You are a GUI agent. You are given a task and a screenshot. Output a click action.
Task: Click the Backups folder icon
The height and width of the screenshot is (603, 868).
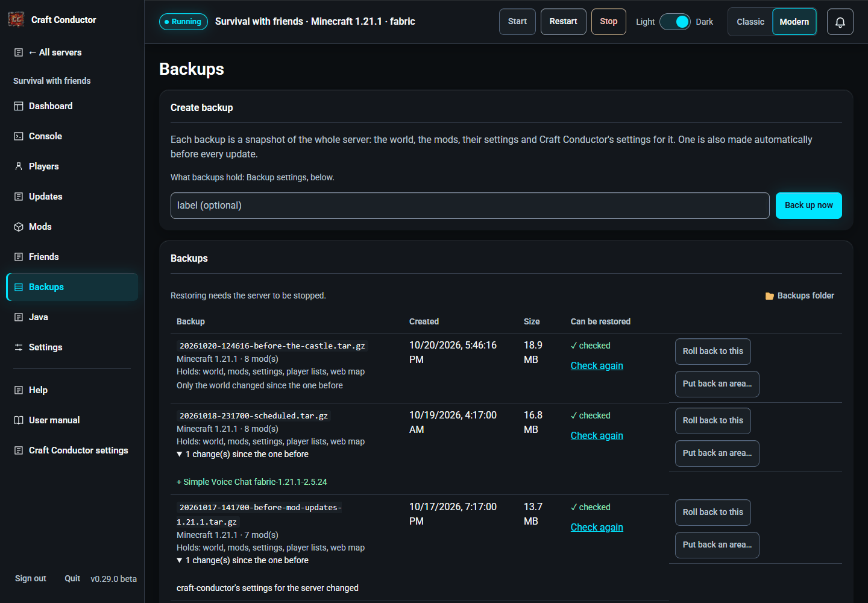coord(770,296)
